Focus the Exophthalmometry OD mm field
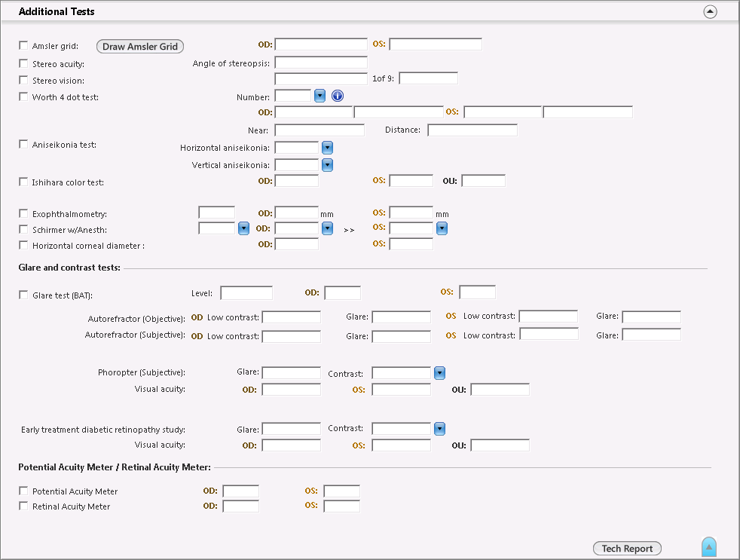 tap(296, 213)
